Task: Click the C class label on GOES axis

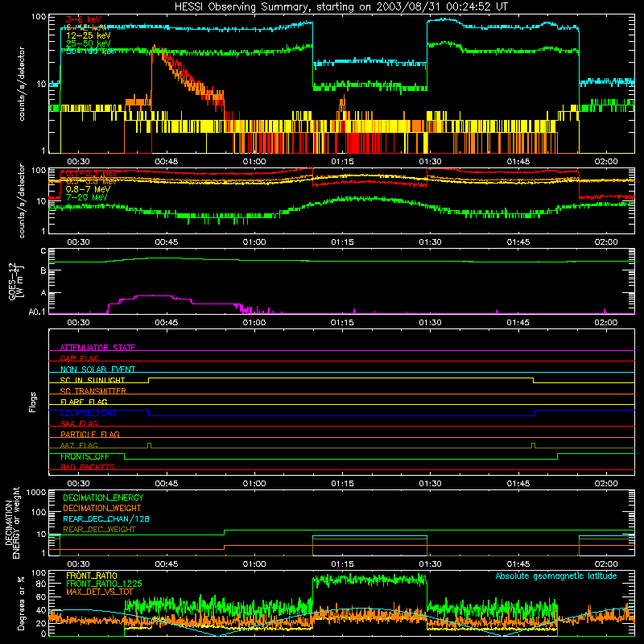Action: coord(43,250)
